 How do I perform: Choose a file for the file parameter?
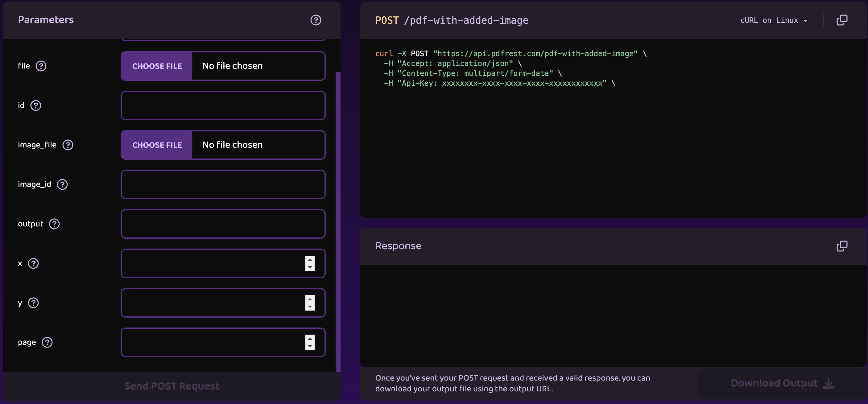tap(157, 66)
